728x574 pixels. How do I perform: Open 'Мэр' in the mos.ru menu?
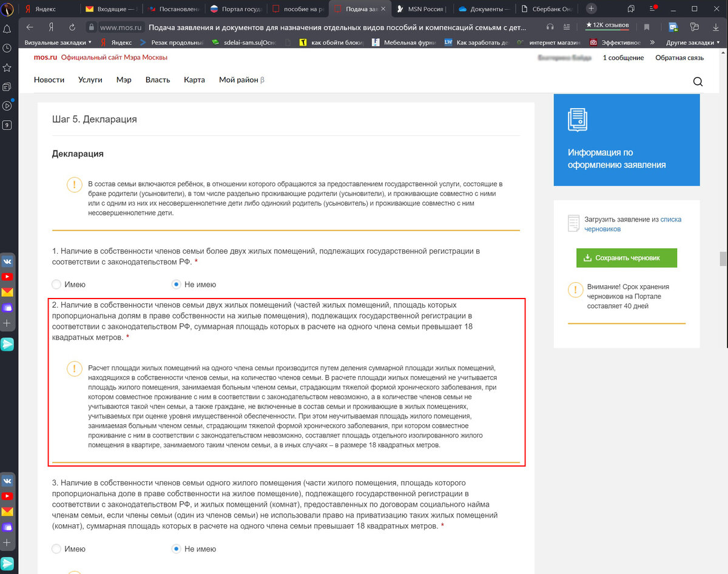pyautogui.click(x=124, y=79)
